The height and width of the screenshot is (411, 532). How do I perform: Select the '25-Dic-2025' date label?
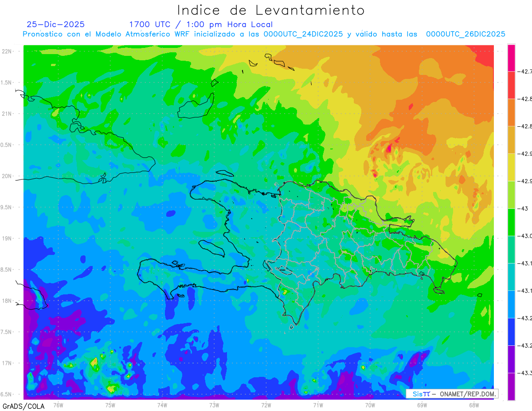tap(56, 24)
